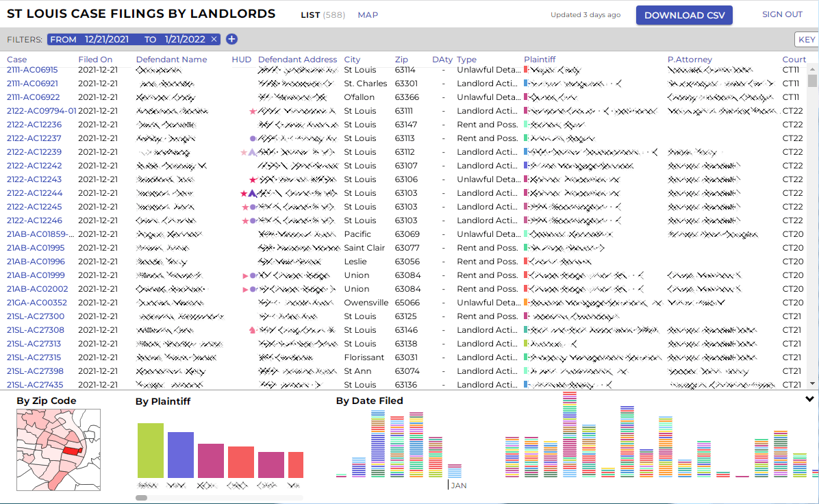Switch to the MAP view tab
The width and height of the screenshot is (819, 504).
[x=368, y=15]
